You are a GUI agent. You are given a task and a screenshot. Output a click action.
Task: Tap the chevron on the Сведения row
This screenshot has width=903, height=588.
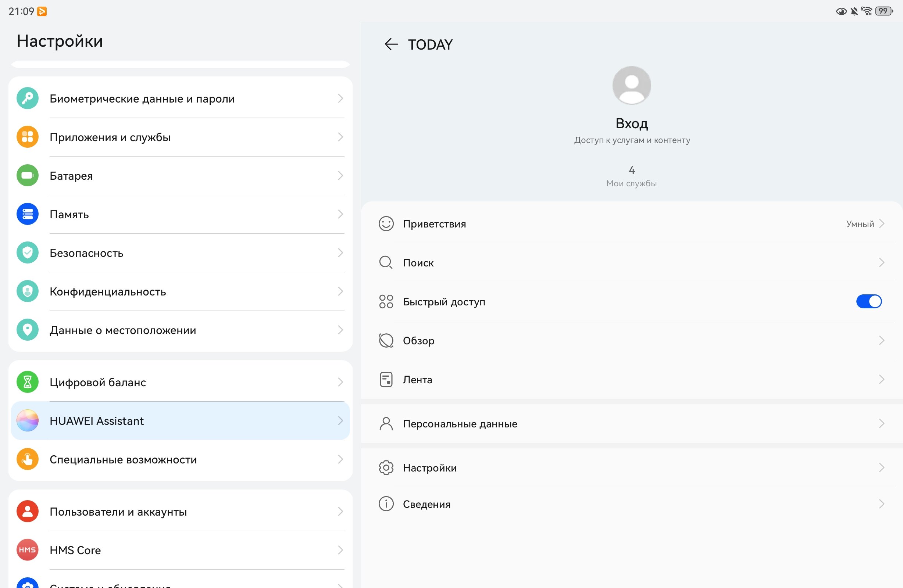(x=881, y=504)
